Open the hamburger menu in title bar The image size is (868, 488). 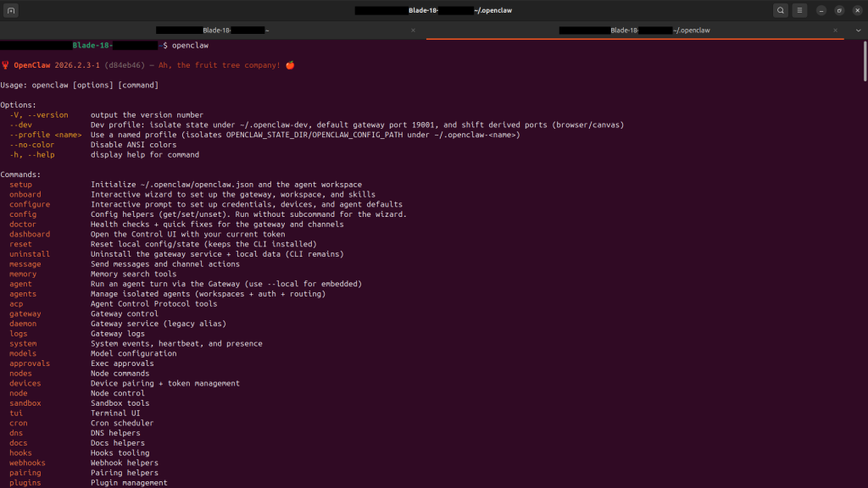pos(799,10)
